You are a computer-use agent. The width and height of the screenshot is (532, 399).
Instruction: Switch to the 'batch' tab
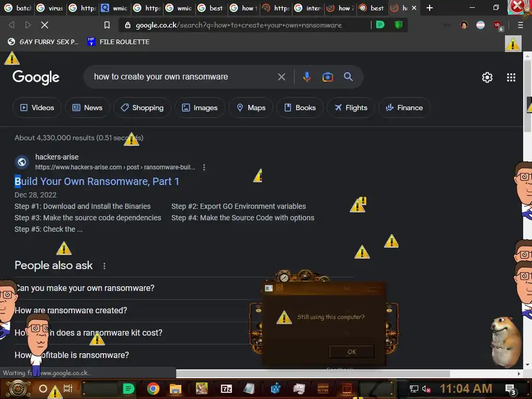click(x=18, y=8)
